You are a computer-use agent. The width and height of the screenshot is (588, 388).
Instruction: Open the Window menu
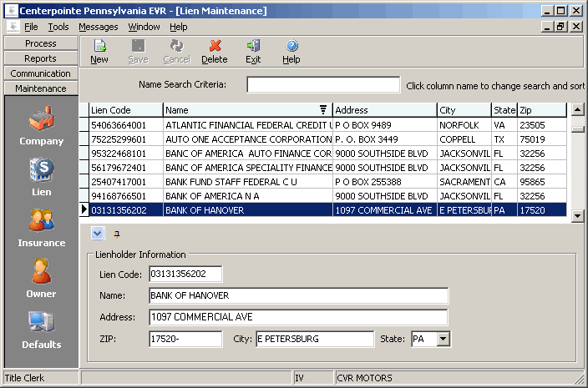[144, 27]
